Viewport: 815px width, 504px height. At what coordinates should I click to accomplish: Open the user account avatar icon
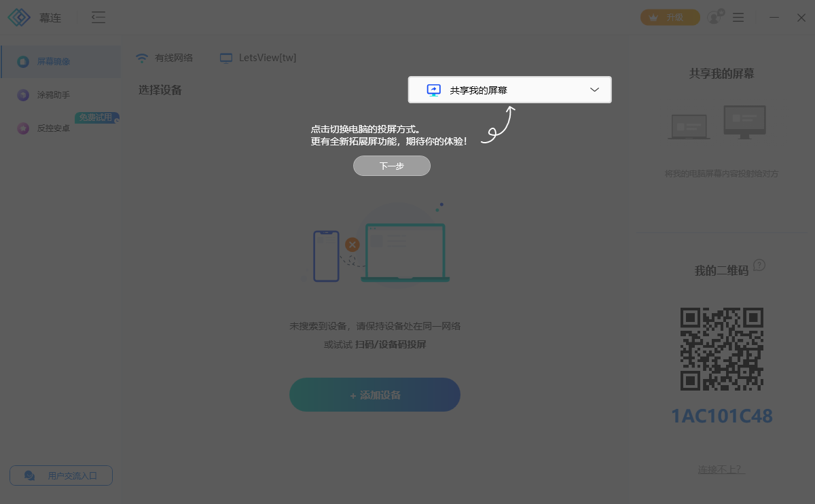click(x=715, y=18)
